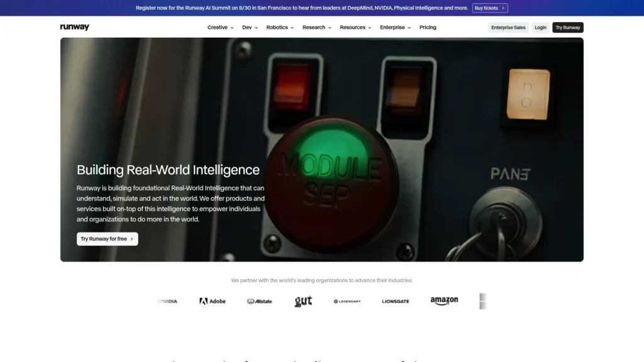Open the Robotics dropdown menu

pyautogui.click(x=280, y=28)
